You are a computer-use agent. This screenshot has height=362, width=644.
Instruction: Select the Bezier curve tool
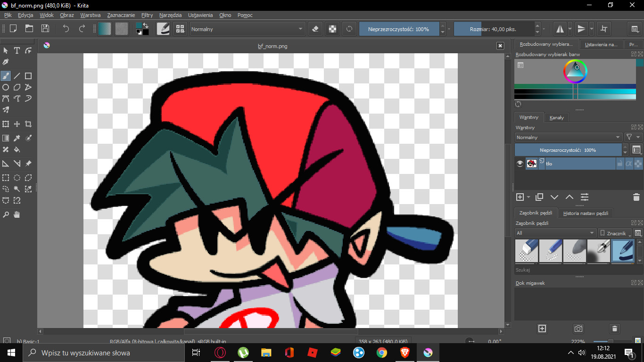coord(6,99)
